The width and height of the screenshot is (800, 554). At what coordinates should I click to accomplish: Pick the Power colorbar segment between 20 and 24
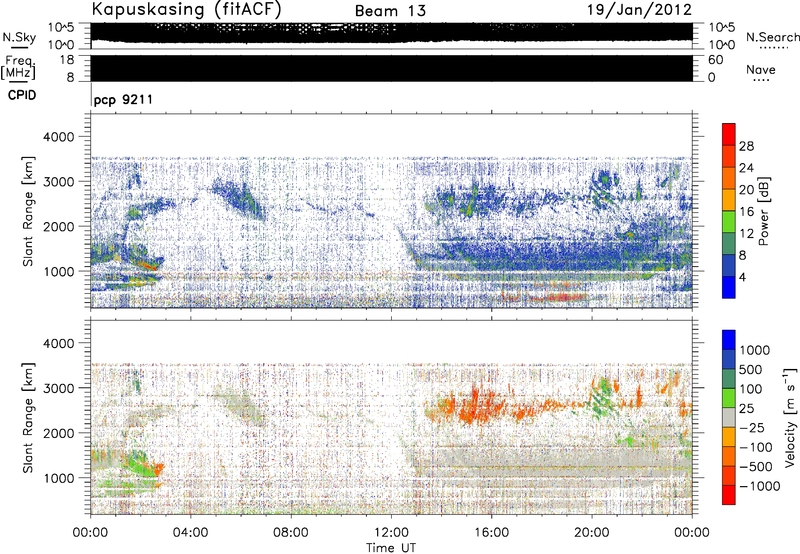pos(729,179)
